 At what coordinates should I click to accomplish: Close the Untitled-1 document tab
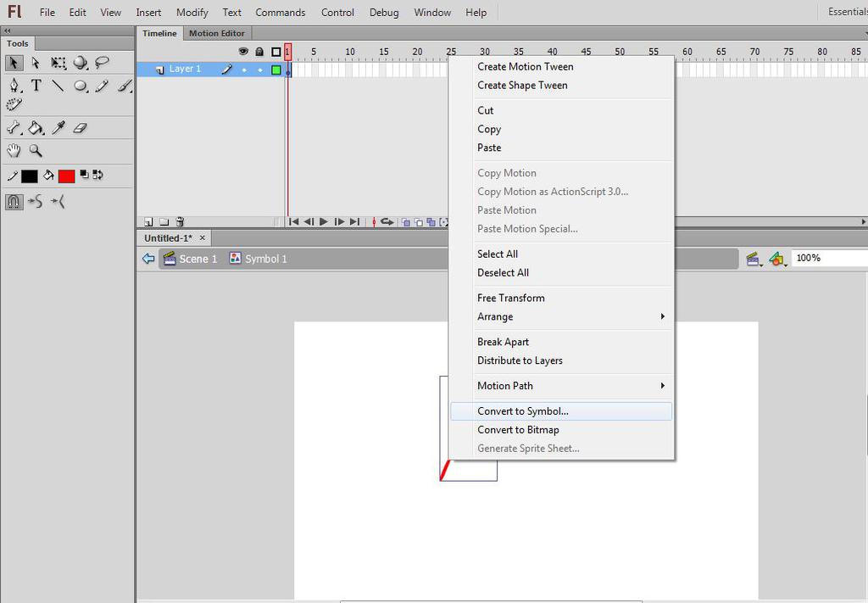(x=203, y=238)
